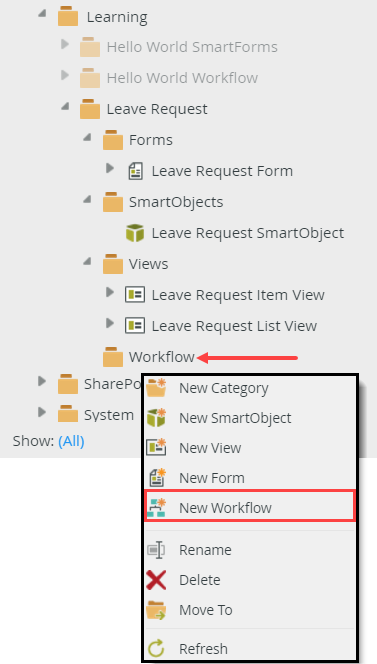The image size is (377, 664).
Task: Click the green Refresh arrow icon
Action: tap(156, 648)
